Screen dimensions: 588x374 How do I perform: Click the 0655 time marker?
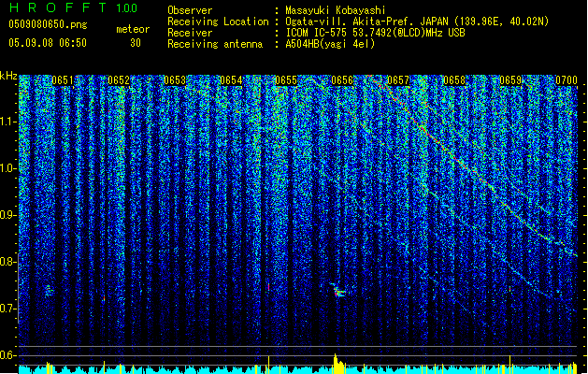286,80
